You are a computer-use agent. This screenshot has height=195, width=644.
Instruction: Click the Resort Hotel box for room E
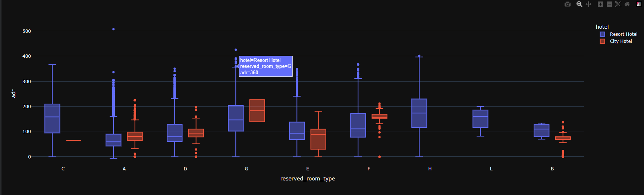coord(297,130)
